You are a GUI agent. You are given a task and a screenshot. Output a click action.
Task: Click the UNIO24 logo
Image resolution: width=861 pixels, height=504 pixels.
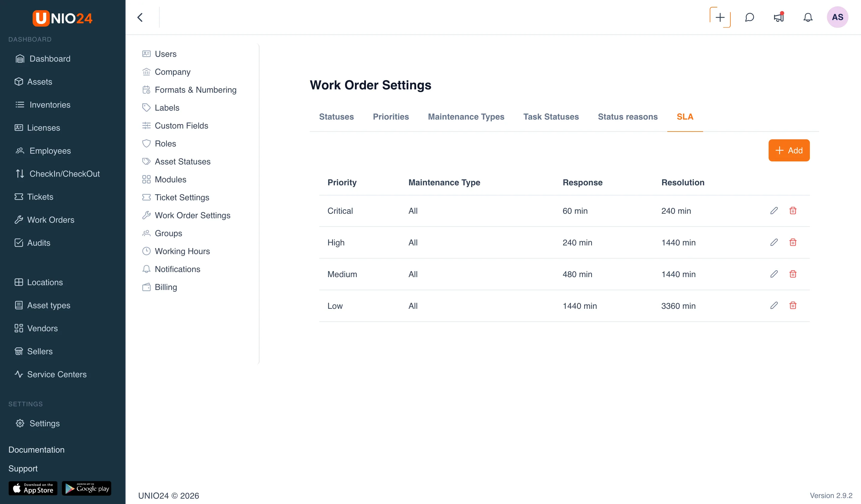(x=62, y=18)
